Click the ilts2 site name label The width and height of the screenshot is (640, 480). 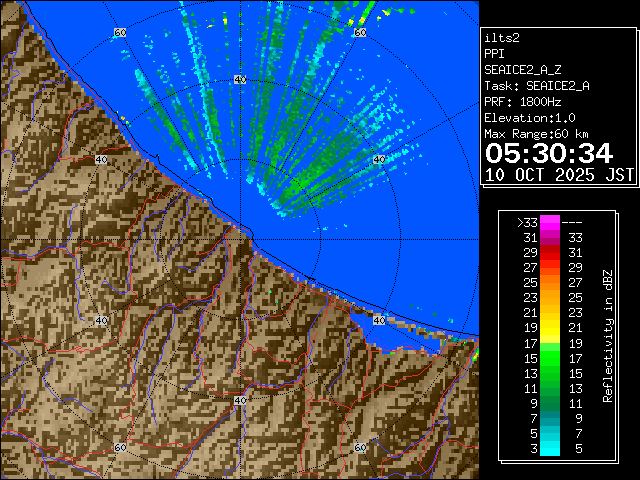click(x=499, y=37)
